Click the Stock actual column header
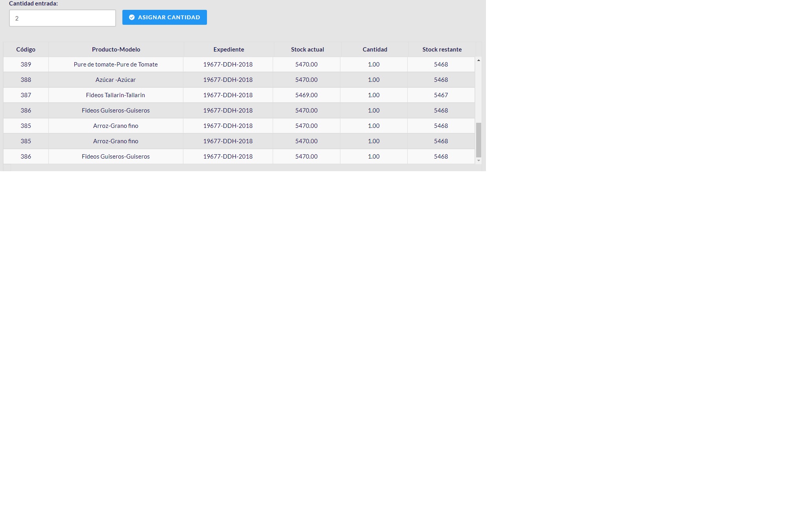Screen dimensions: 798x532 pos(307,50)
